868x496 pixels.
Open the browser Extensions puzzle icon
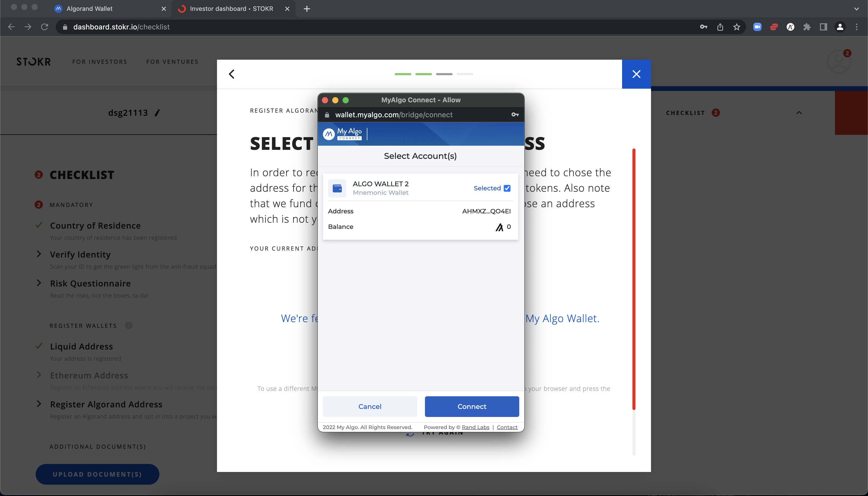807,27
